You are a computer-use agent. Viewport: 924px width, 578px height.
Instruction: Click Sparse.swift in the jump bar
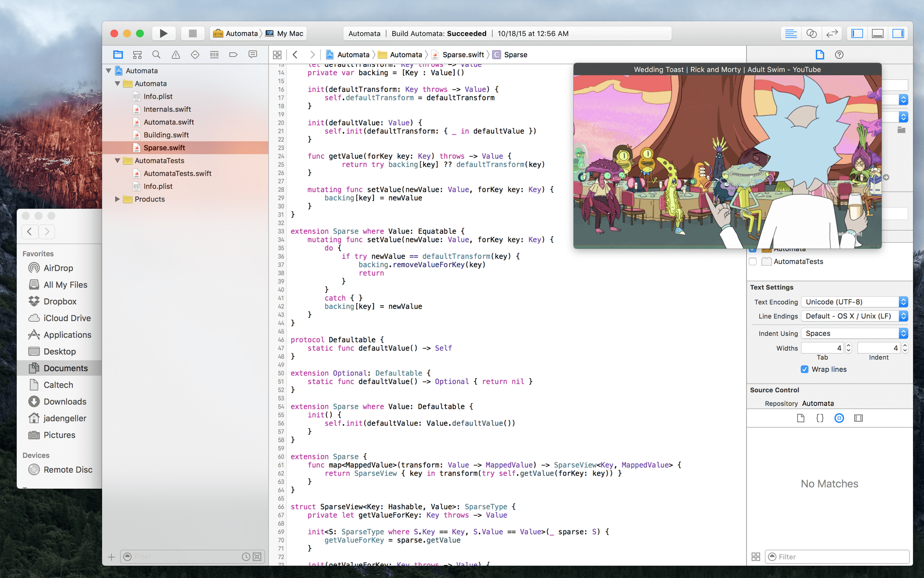click(463, 55)
